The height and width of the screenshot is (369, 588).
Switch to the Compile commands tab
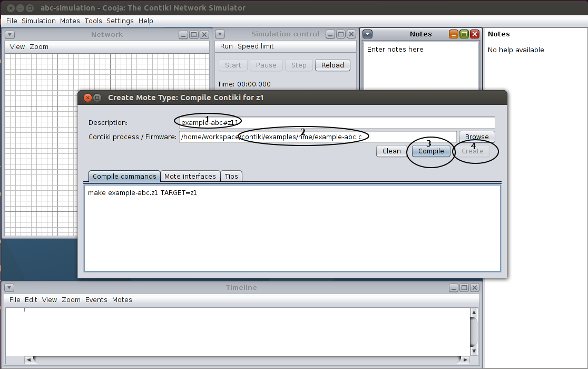pyautogui.click(x=124, y=176)
